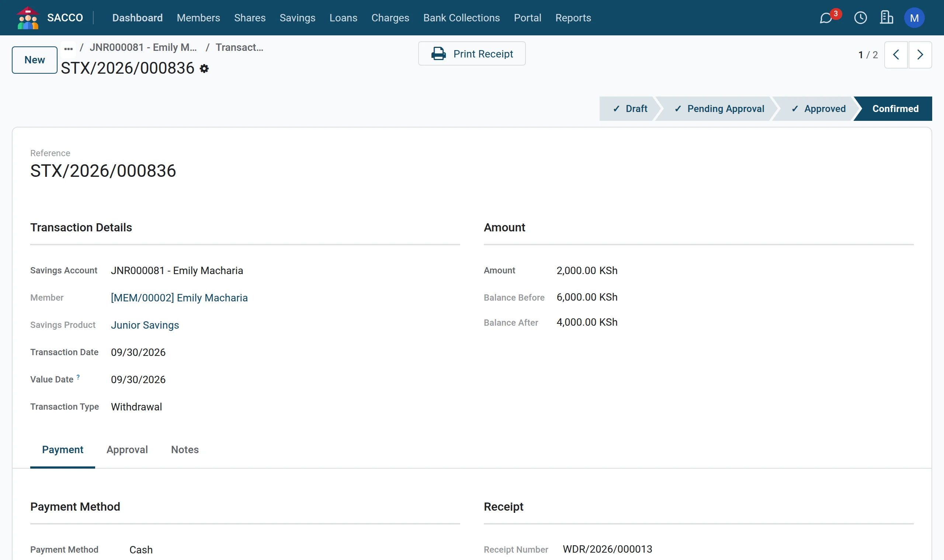Click the 1 / 2 pager counter
The height and width of the screenshot is (560, 944).
(868, 55)
